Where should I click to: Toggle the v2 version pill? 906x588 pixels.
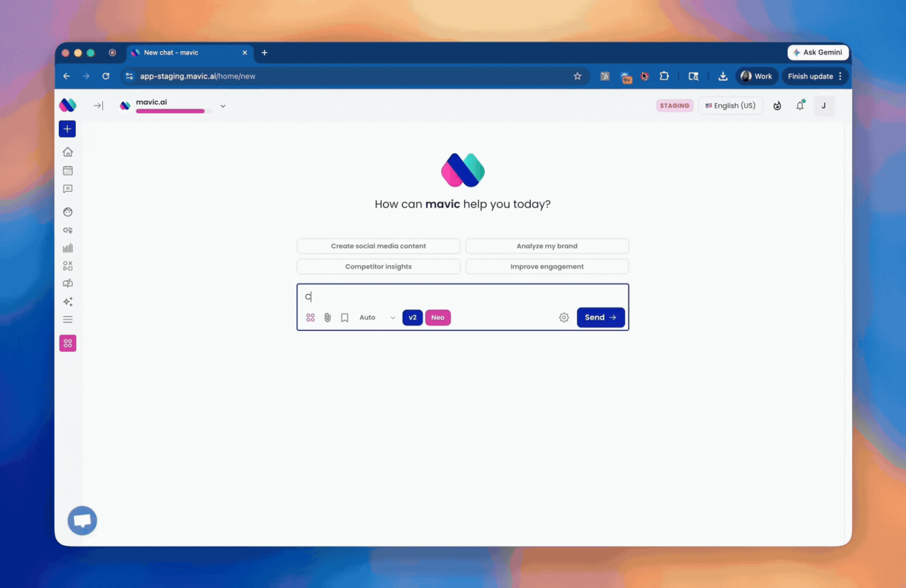(413, 317)
